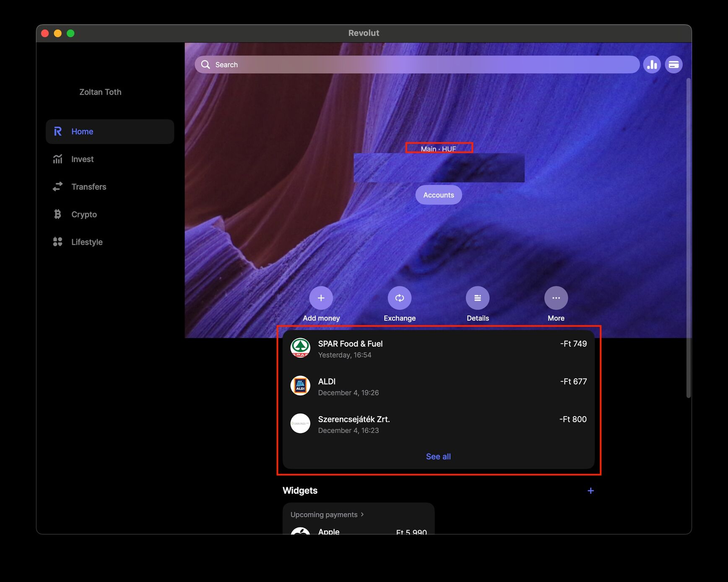Open the analytics bar chart icon
The height and width of the screenshot is (582, 728).
652,65
